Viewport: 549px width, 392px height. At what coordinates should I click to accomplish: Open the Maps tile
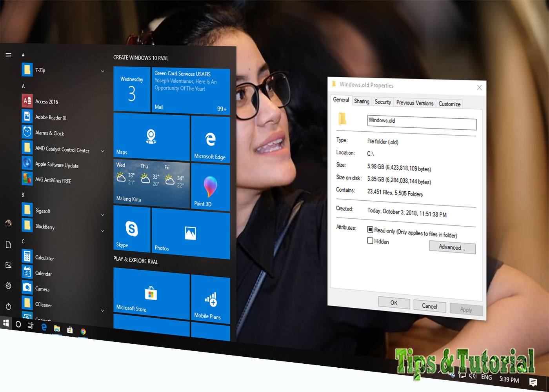(x=151, y=137)
